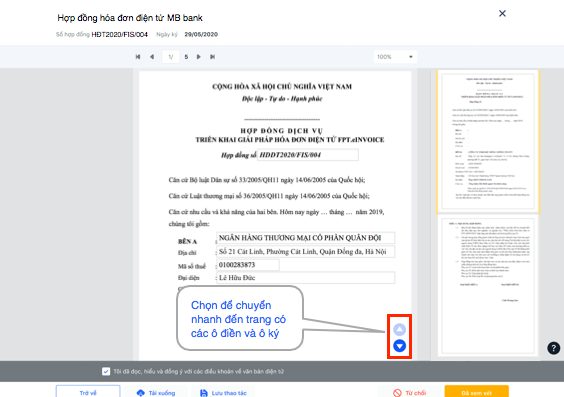564x397 pixels.
Task: Click the total page count 5
Action: tap(186, 57)
